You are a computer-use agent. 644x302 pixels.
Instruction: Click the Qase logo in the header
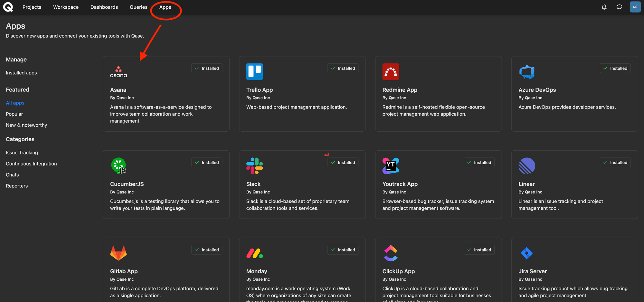tap(8, 7)
